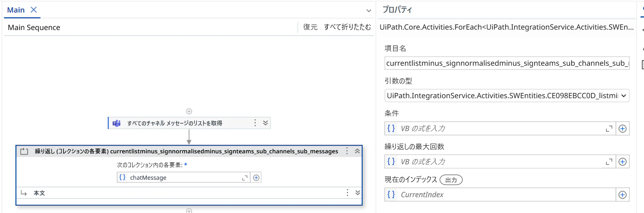Expand the 繰り返しの最大回数 expression editor
Image resolution: width=644 pixels, height=213 pixels.
tap(609, 161)
